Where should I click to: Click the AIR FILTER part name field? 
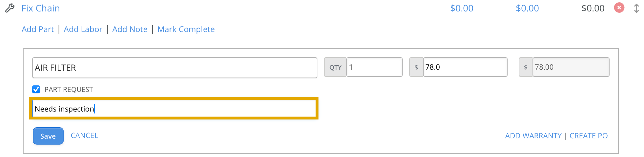[x=175, y=68]
